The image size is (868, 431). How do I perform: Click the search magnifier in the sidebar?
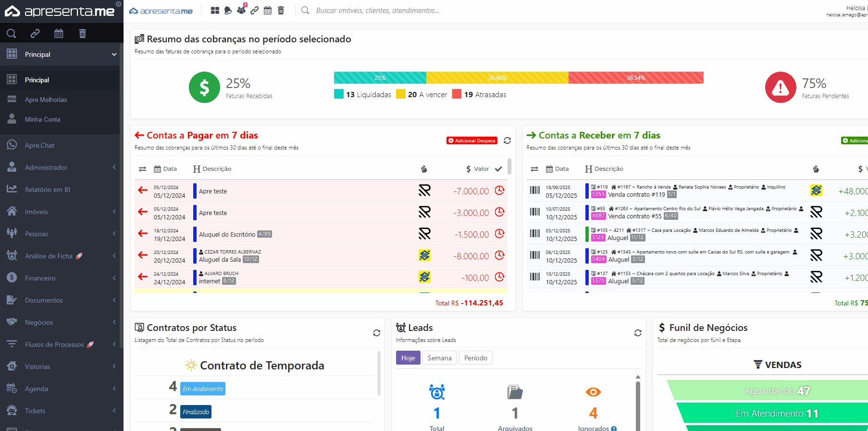tap(12, 33)
